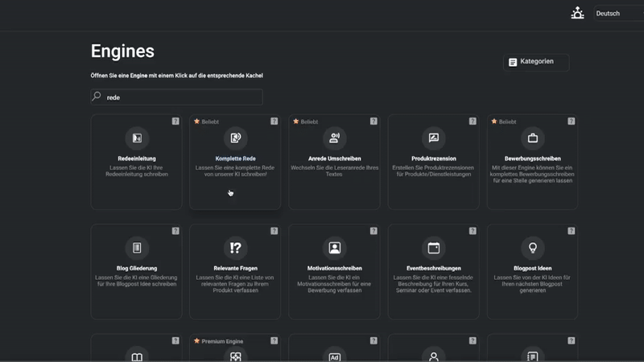
Task: Select the Redeeinleitung title
Action: [137, 158]
